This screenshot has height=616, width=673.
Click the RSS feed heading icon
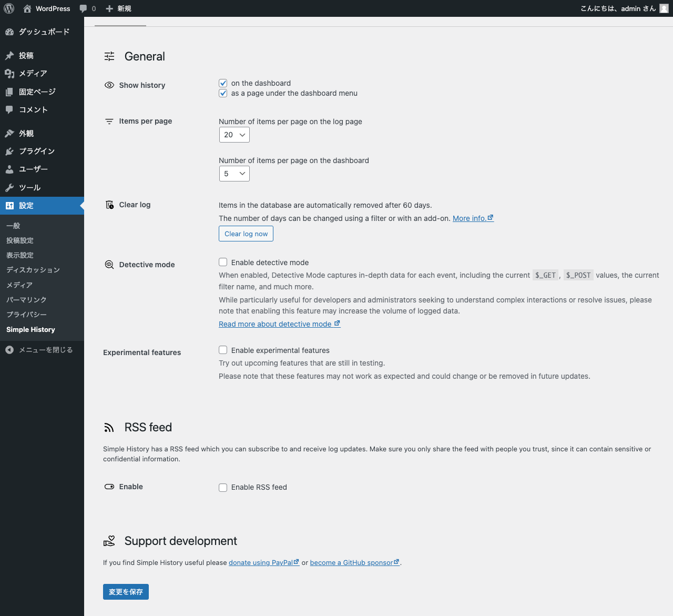(x=109, y=428)
